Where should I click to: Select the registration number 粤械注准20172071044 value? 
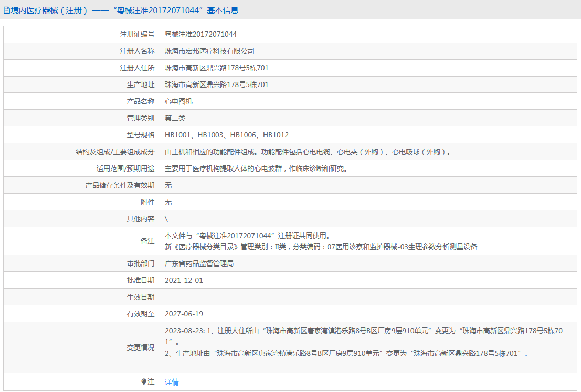[x=200, y=34]
